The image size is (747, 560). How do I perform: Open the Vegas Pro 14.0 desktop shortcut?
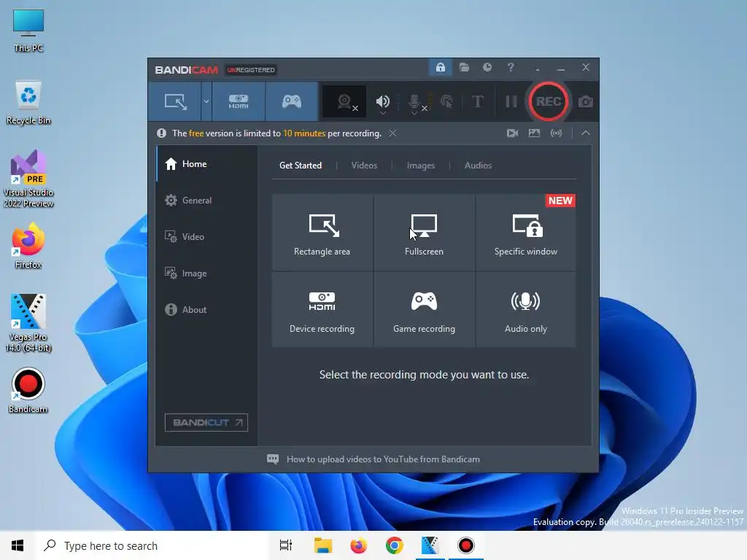28,323
